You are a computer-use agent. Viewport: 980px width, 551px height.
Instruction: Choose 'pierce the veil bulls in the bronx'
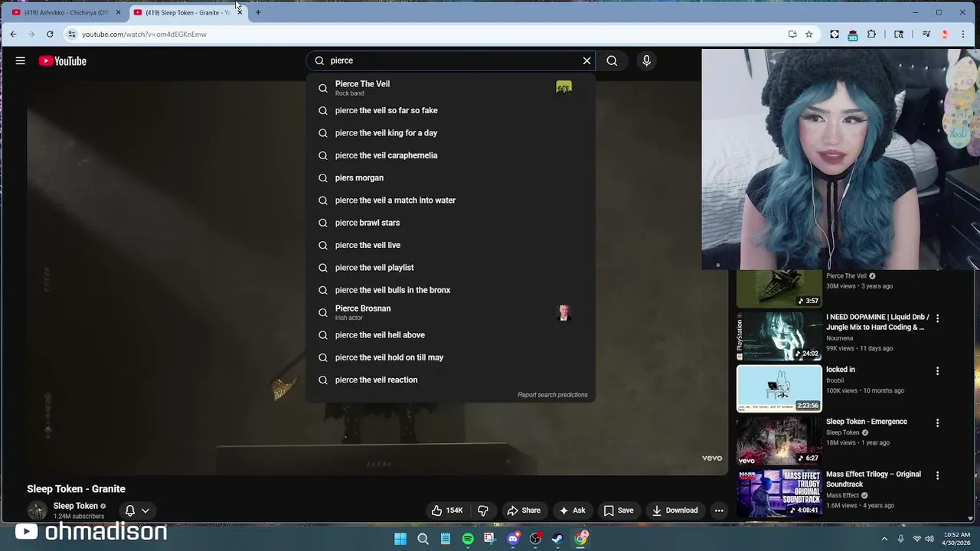coord(450,290)
